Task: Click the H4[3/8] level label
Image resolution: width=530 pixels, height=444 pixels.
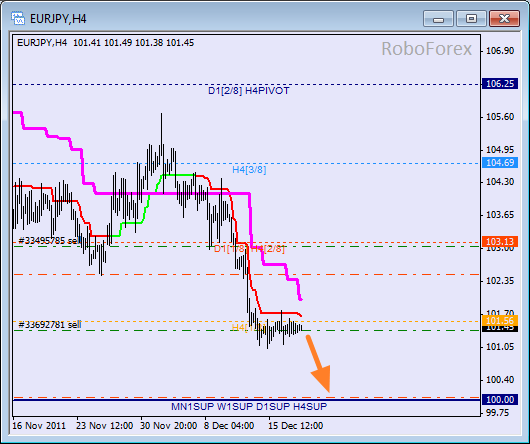Action: click(249, 170)
